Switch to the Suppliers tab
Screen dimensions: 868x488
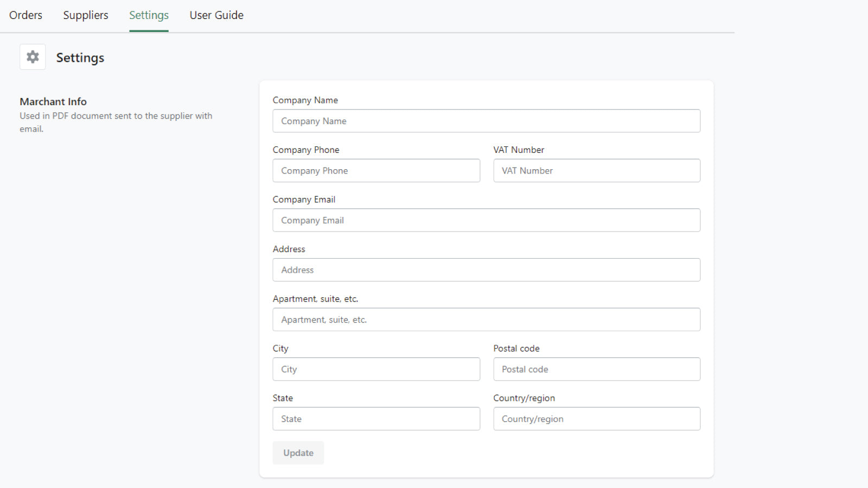click(x=86, y=15)
